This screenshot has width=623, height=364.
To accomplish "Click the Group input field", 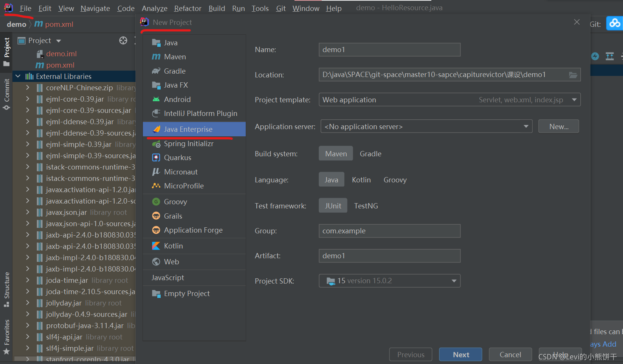I will click(x=390, y=231).
